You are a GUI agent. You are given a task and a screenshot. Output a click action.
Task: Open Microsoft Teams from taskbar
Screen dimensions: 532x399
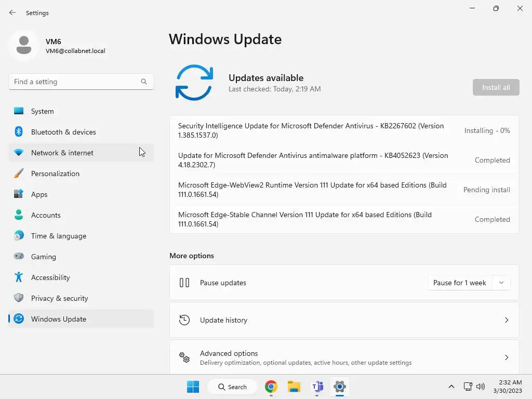coord(317,387)
